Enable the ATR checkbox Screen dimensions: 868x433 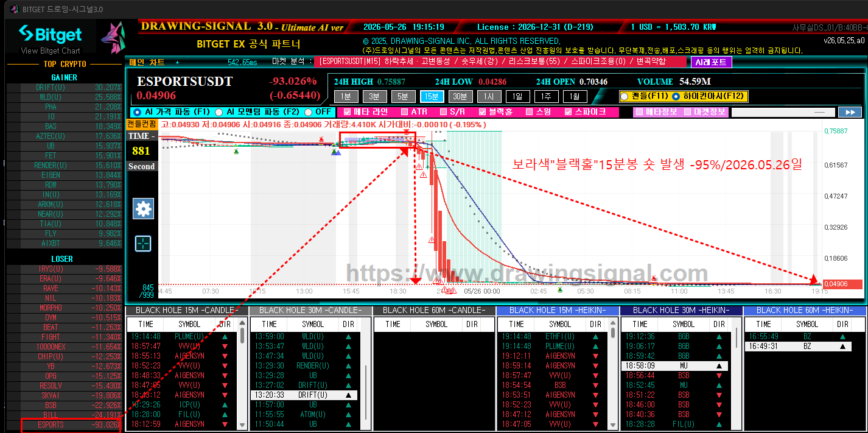point(405,112)
